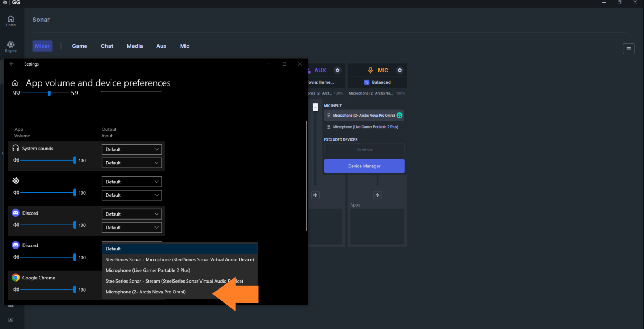The height and width of the screenshot is (329, 644).
Task: Mute master volume speaker icon
Action: click(16, 93)
